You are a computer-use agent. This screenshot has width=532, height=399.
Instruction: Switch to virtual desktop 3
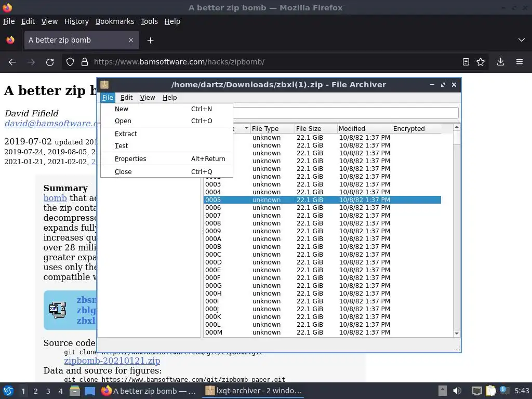[48, 391]
